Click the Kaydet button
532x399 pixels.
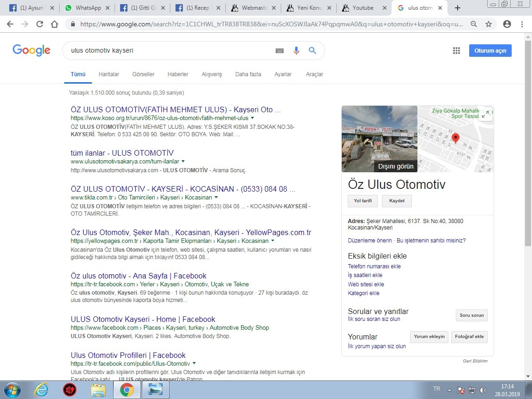coord(397,201)
